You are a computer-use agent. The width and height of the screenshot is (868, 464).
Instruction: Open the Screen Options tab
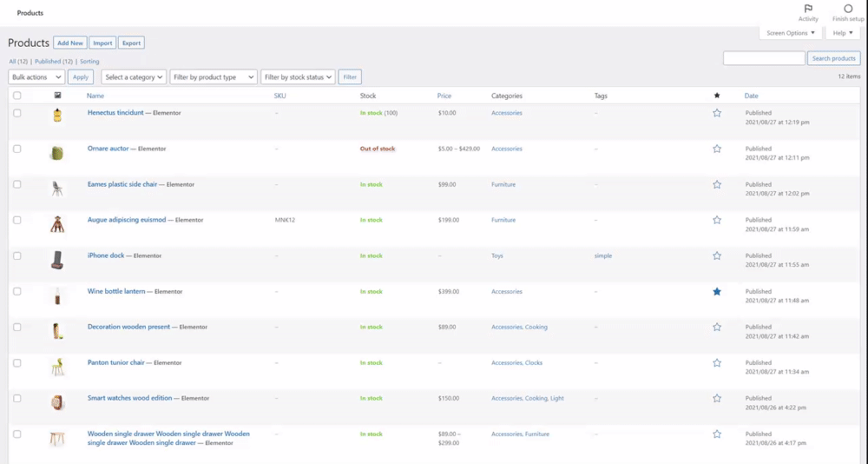tap(790, 33)
